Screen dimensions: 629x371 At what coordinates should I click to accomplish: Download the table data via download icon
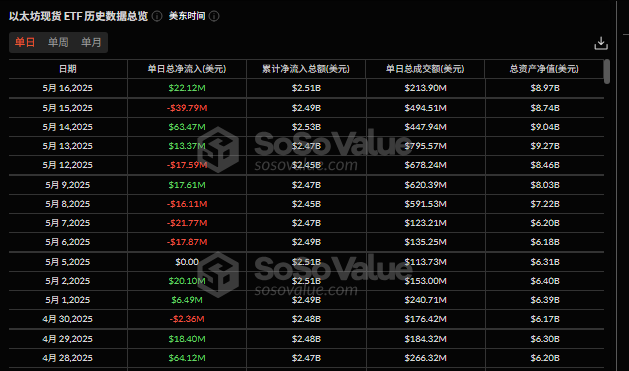[601, 43]
